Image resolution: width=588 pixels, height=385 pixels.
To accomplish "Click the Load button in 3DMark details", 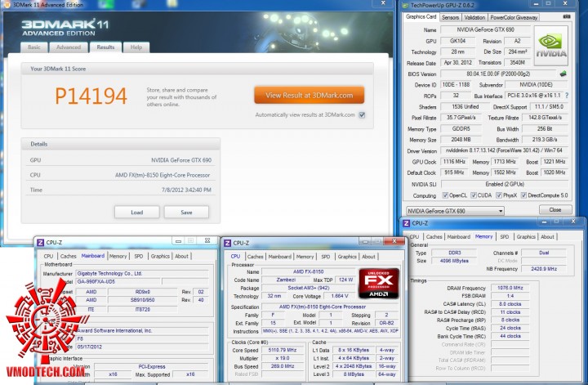I will pos(137,213).
